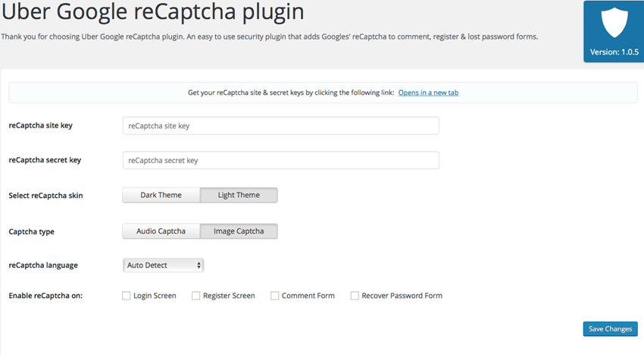Click the 'Select reCaptcha skin' label

pos(45,196)
